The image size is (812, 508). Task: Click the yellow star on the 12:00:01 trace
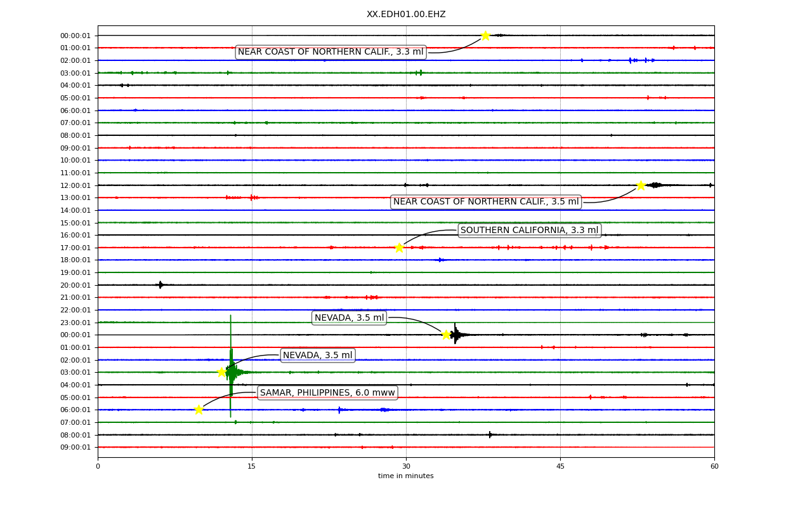coord(641,185)
